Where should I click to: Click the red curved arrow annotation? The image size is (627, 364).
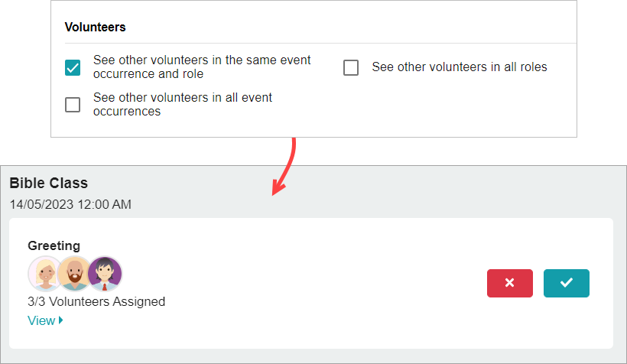284,167
